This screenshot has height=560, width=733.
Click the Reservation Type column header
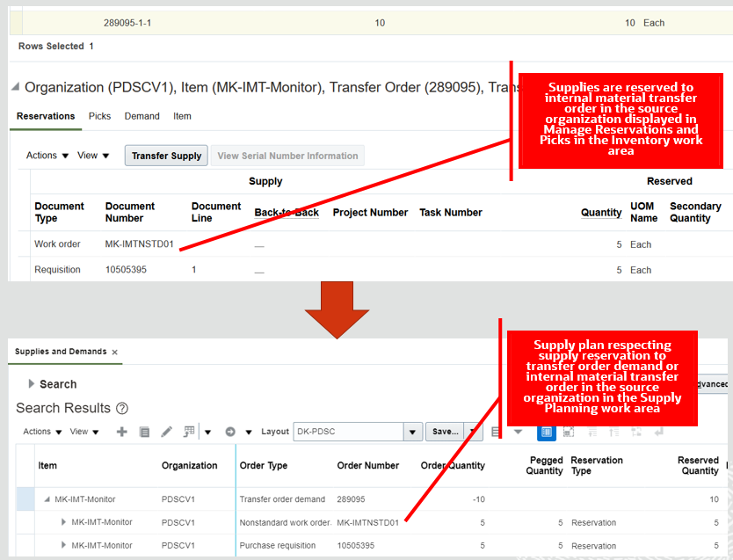(597, 466)
